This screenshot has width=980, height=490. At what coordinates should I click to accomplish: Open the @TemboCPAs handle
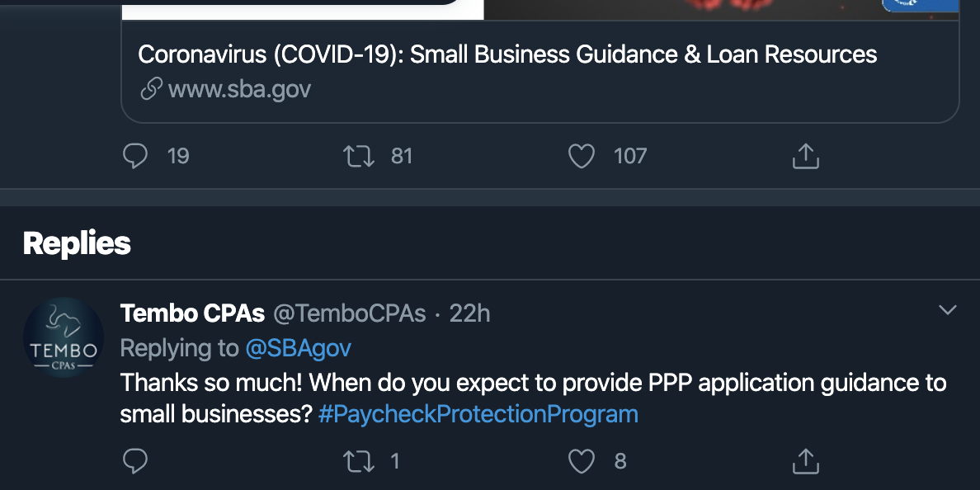[350, 313]
